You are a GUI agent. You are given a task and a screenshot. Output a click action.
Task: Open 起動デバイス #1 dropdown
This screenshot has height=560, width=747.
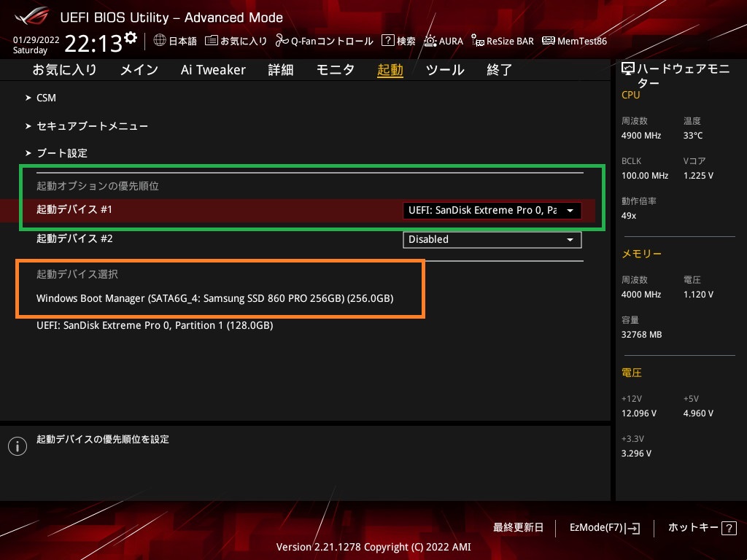(x=492, y=211)
